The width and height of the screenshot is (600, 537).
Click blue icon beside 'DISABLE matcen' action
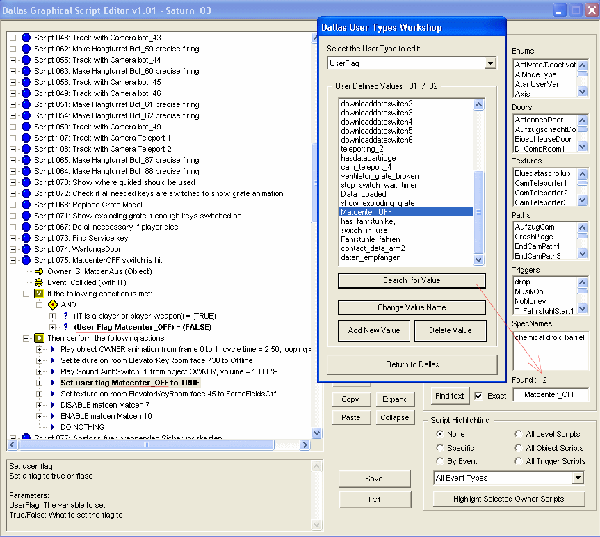pyautogui.click(x=52, y=403)
